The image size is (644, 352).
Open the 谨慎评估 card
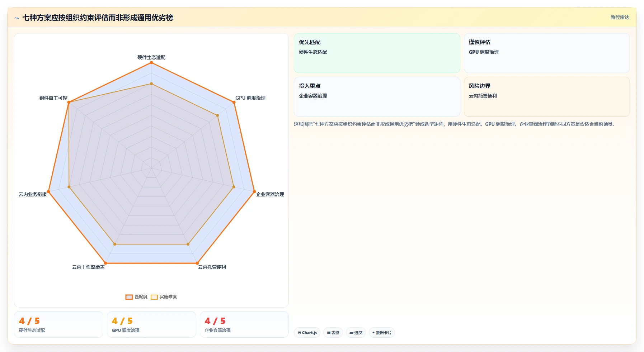tap(547, 53)
